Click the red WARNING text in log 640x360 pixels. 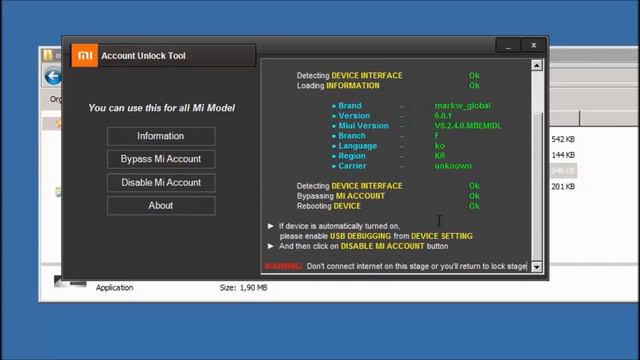(x=283, y=266)
